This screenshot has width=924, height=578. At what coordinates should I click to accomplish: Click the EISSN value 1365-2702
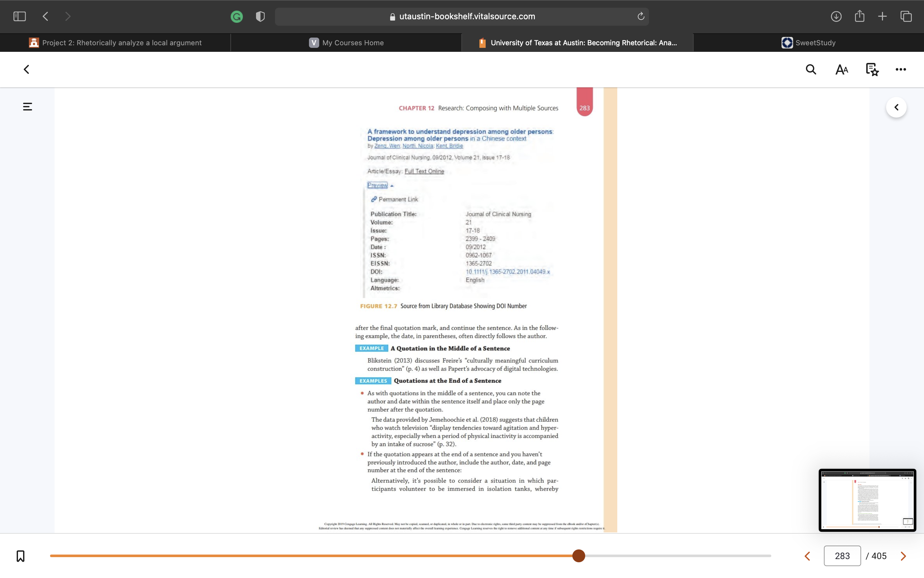[478, 264]
